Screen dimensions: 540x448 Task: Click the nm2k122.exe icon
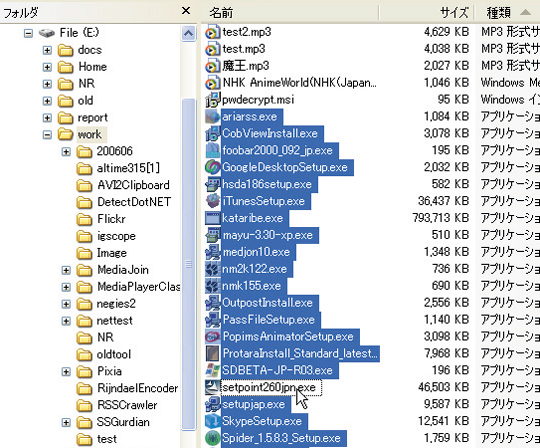pos(212,269)
